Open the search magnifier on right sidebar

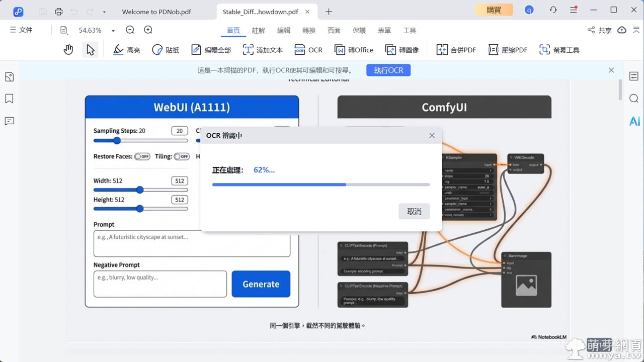click(634, 99)
